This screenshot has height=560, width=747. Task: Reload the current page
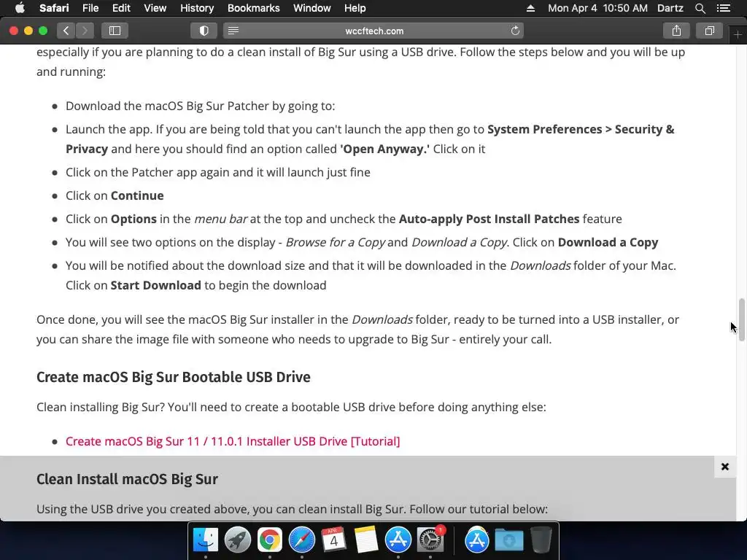[x=515, y=31]
